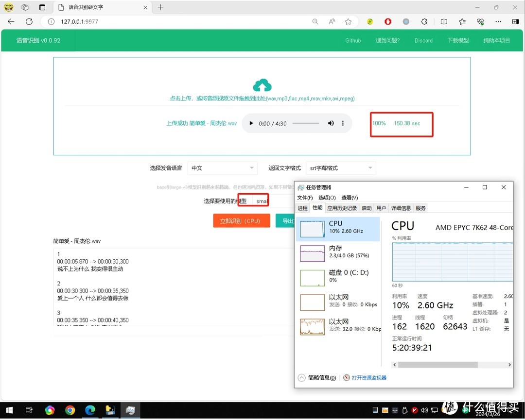Switch to the 用户 tab
This screenshot has width=525, height=420.
[381, 208]
